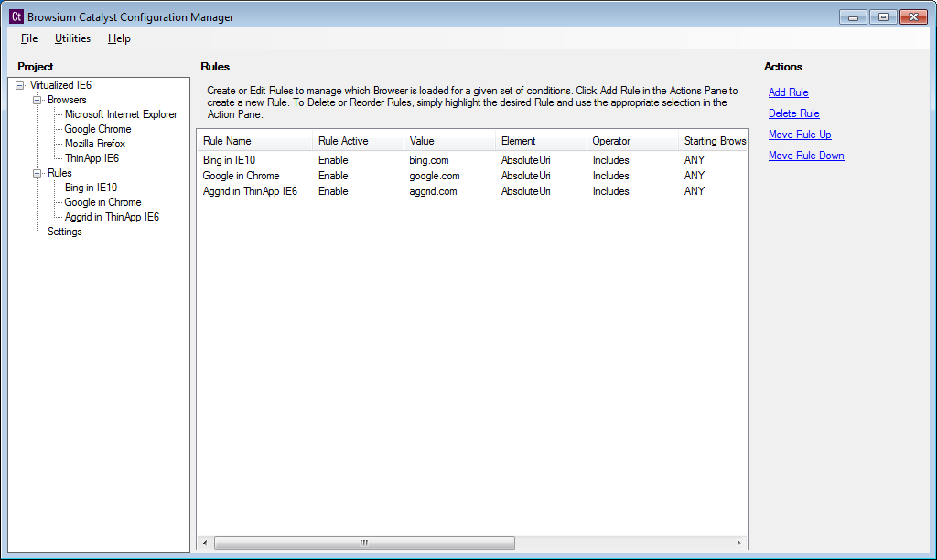This screenshot has width=937, height=560.
Task: Select Bing in IE10 rule in tree
Action: coord(91,188)
